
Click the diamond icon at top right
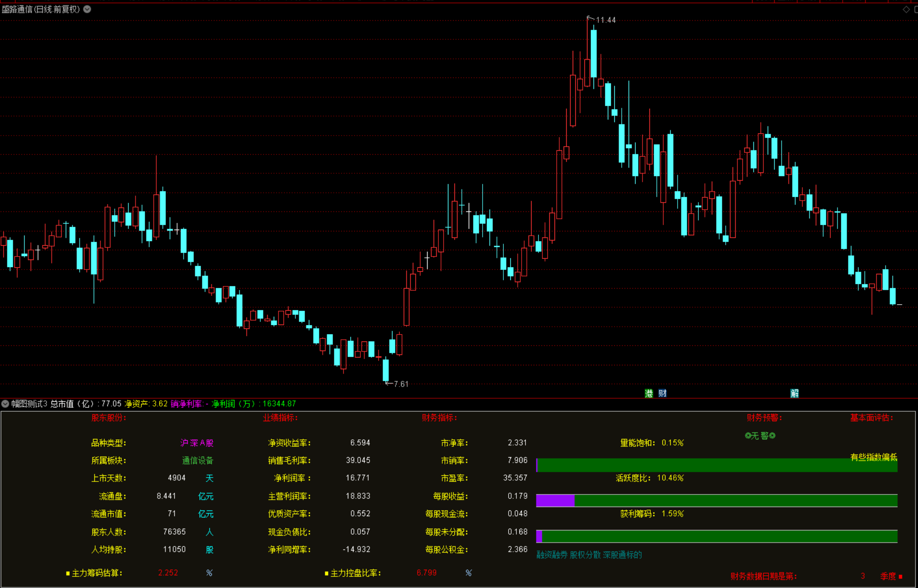(906, 9)
